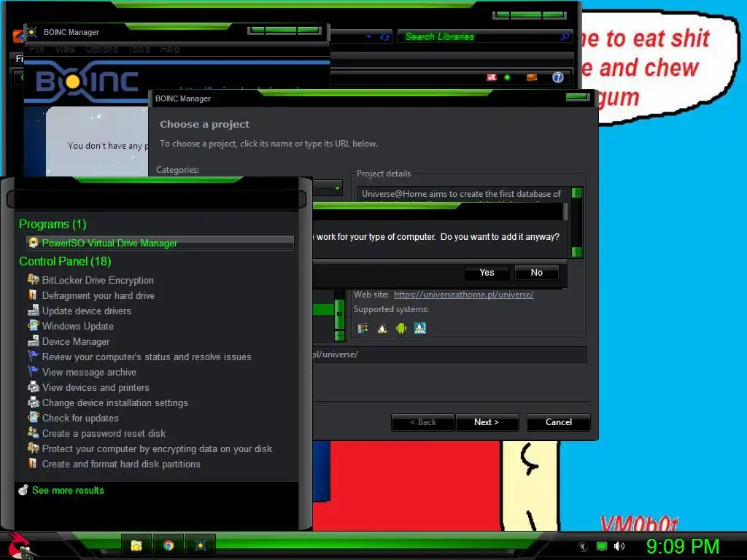Click the Back button in wizard

pos(423,422)
